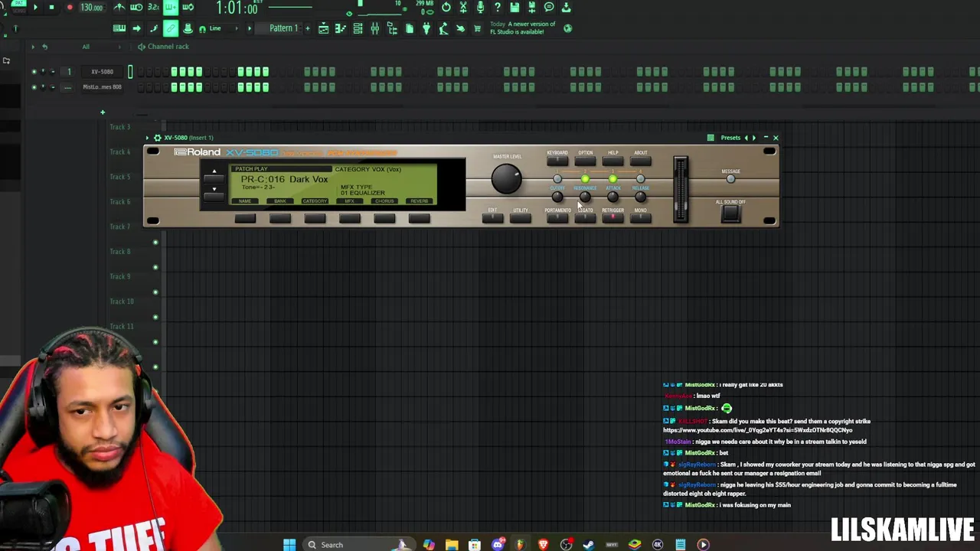
Task: Toggle the magnet snap icon
Action: tap(202, 28)
